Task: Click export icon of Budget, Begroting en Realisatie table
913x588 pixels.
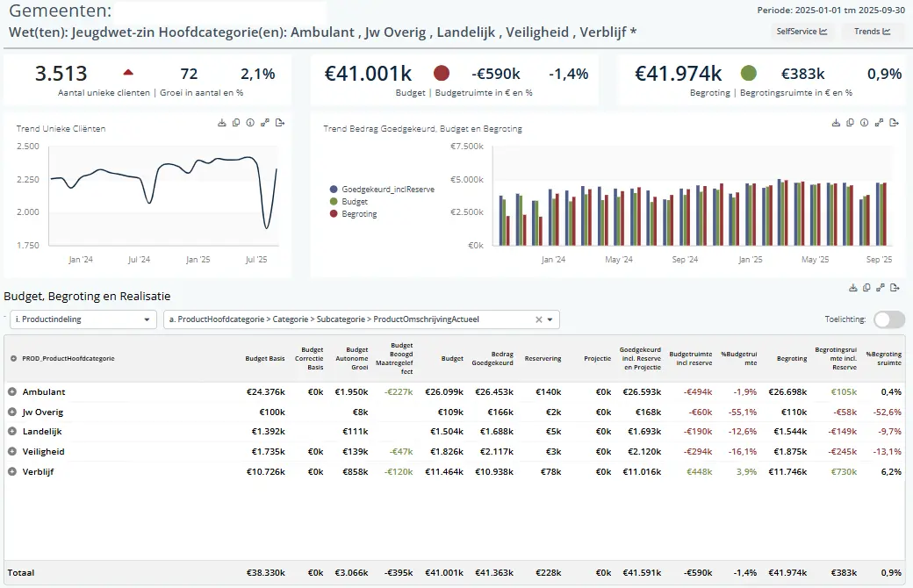Action: (895, 288)
